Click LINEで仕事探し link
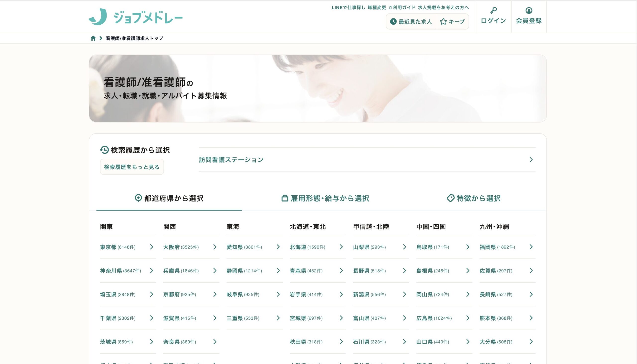 (348, 7)
